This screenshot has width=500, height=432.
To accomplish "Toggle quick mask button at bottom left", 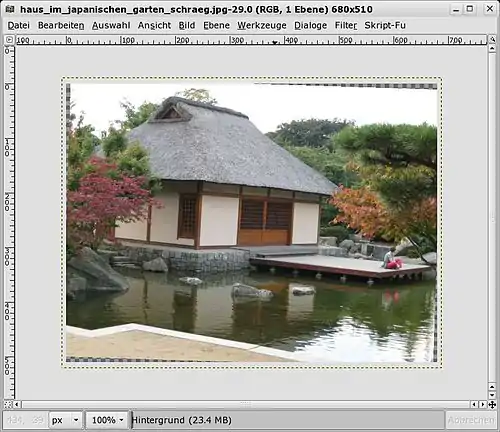I will tap(8, 405).
